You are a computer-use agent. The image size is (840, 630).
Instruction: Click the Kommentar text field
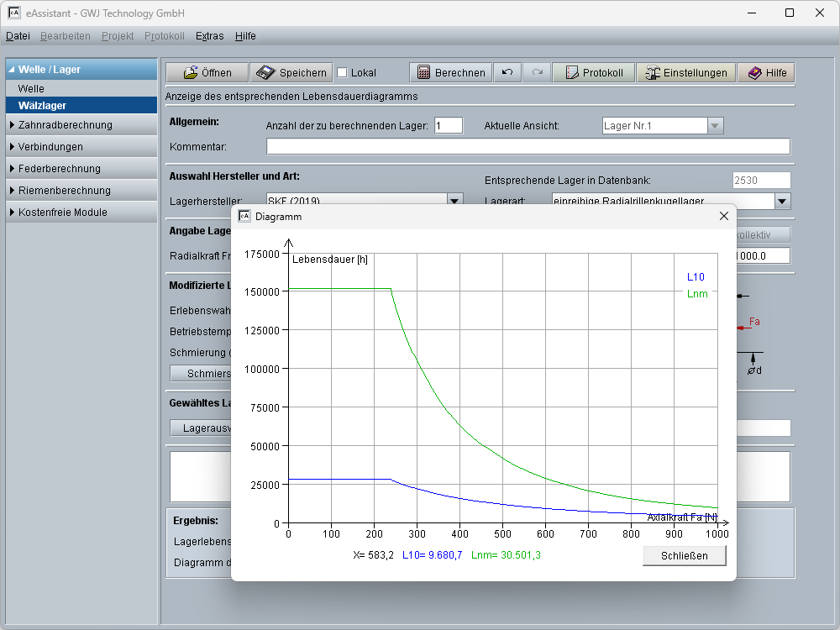coord(528,147)
